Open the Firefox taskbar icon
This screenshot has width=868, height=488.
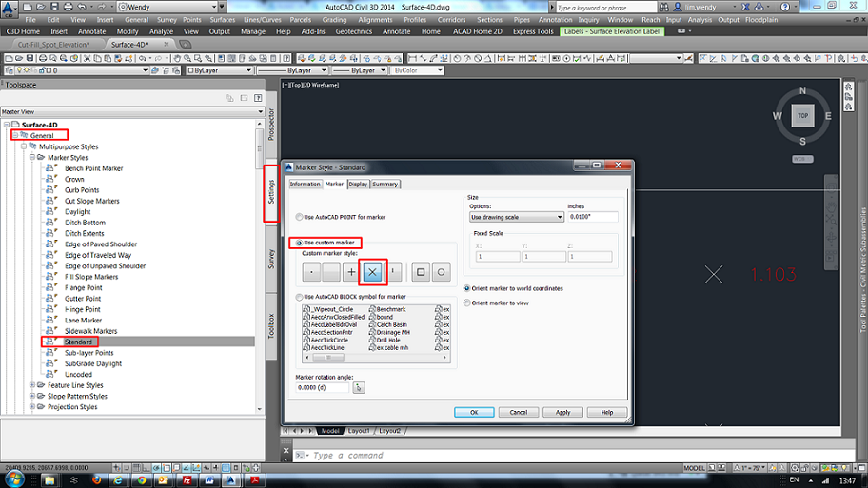tap(96, 479)
